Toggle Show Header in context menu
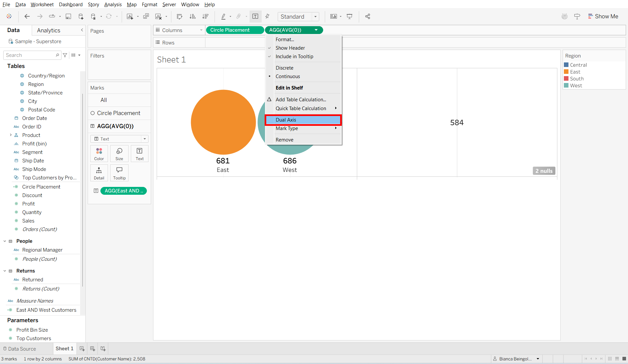Image resolution: width=628 pixels, height=364 pixels. pyautogui.click(x=304, y=48)
